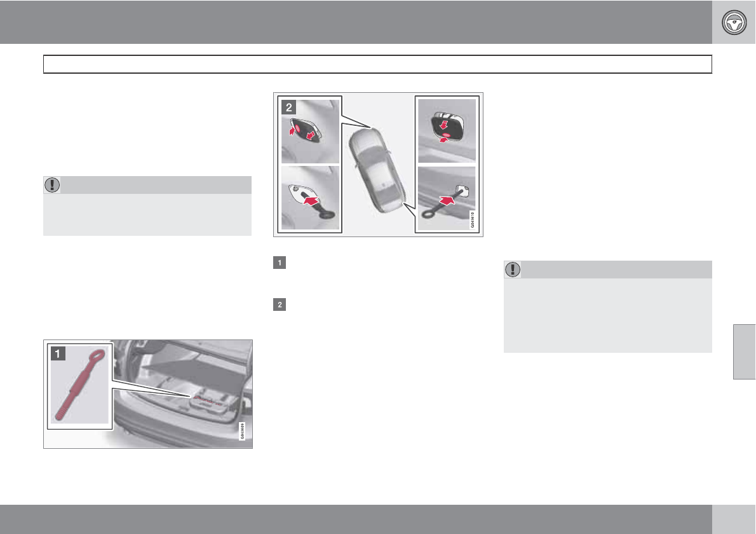756x534 pixels.
Task: Click the right note box body area
Action: [608, 315]
